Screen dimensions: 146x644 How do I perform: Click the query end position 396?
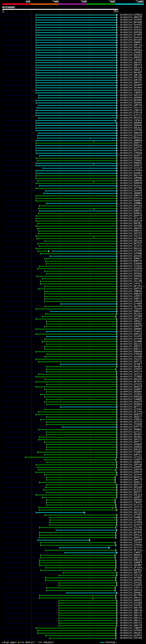click(x=115, y=11)
